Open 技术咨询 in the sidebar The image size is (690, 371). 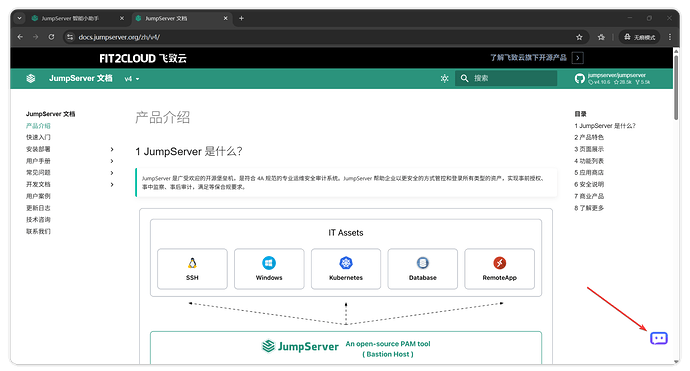click(x=38, y=220)
